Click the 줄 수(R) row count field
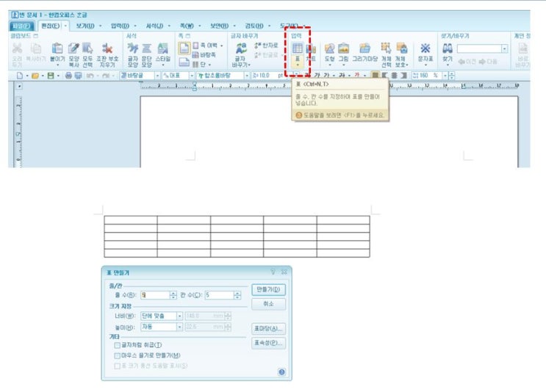546x392 pixels. pos(155,295)
